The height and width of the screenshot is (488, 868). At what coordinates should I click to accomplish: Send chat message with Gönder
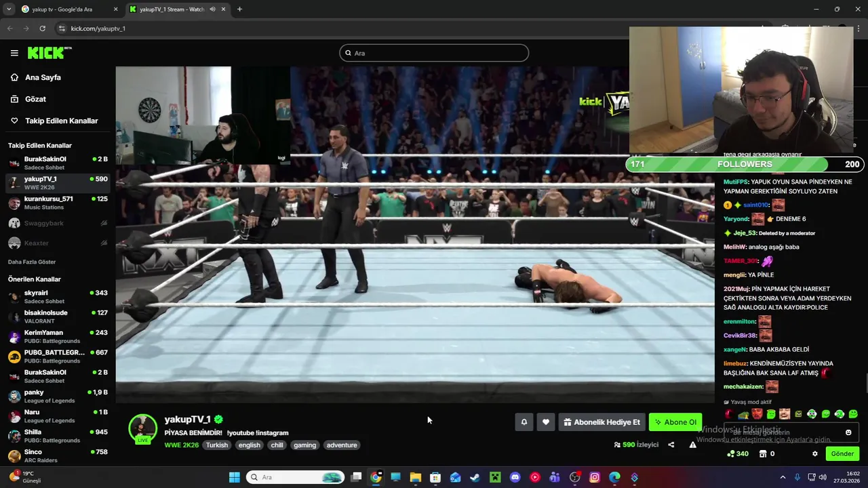[x=842, y=453]
